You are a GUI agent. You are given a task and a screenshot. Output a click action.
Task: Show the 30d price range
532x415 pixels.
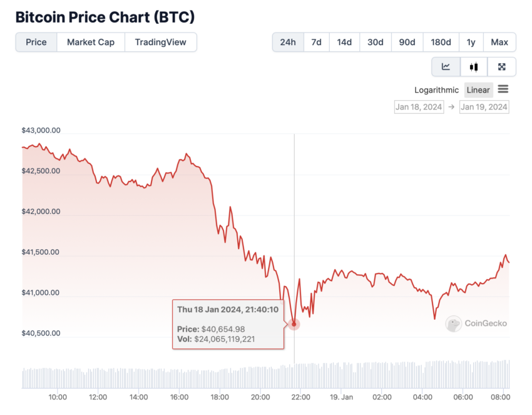pyautogui.click(x=376, y=42)
